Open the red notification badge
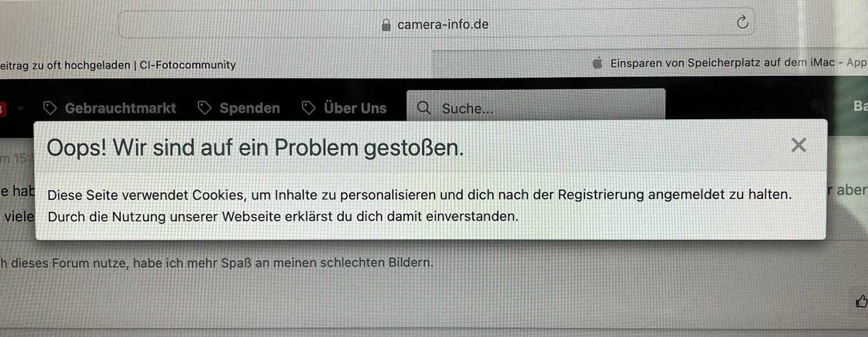Screen dimensions: 868x337 pyautogui.click(x=3, y=108)
